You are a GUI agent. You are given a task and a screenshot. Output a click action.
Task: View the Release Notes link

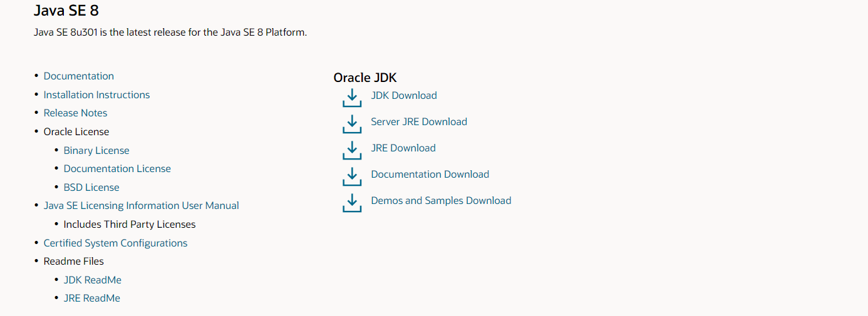tap(75, 113)
